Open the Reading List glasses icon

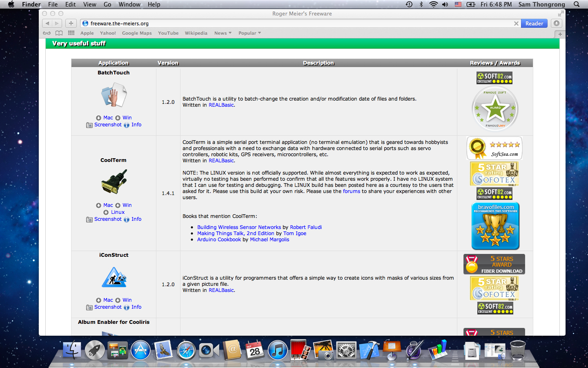(x=47, y=33)
